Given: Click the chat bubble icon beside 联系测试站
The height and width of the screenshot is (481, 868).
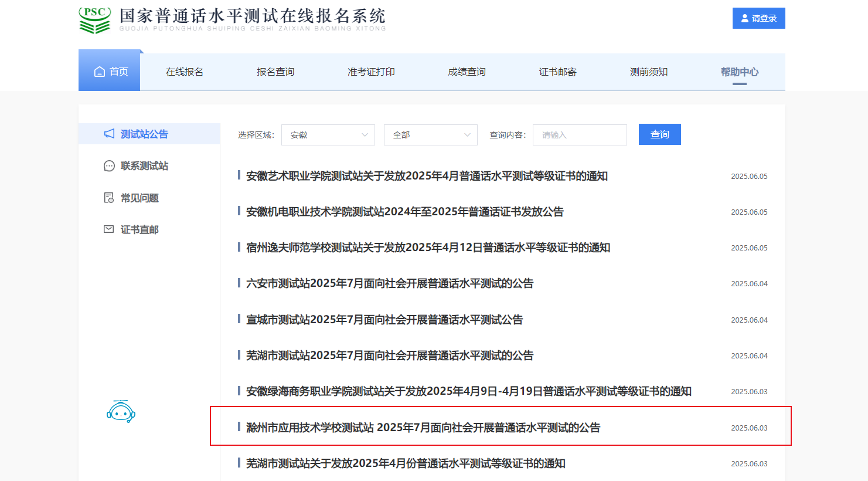Looking at the screenshot, I should point(109,166).
